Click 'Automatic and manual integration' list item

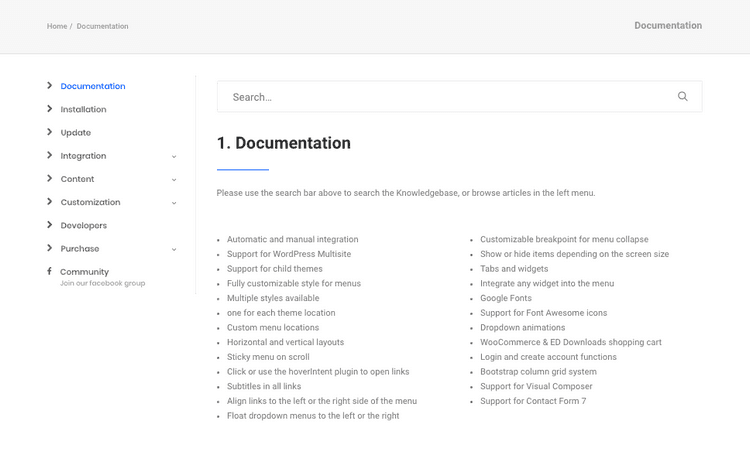pos(292,239)
